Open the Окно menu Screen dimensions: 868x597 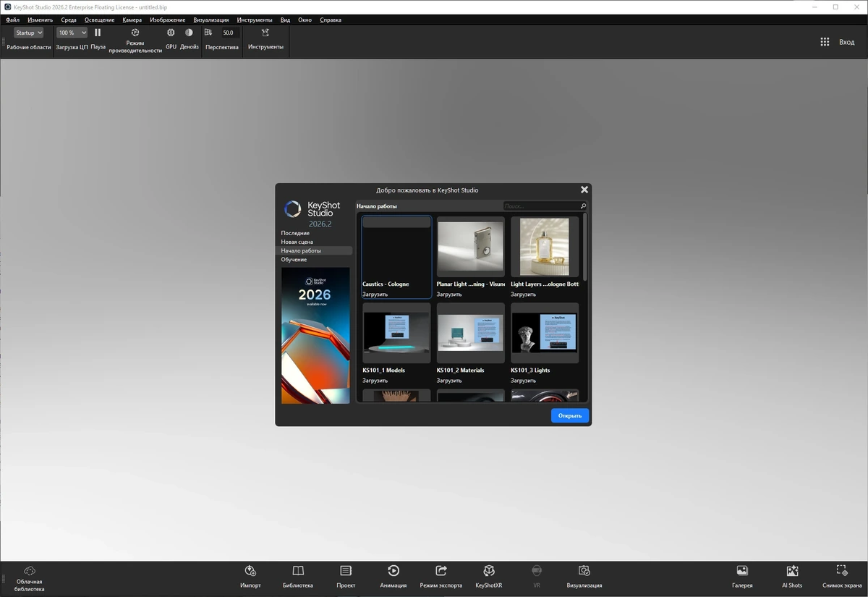point(305,20)
